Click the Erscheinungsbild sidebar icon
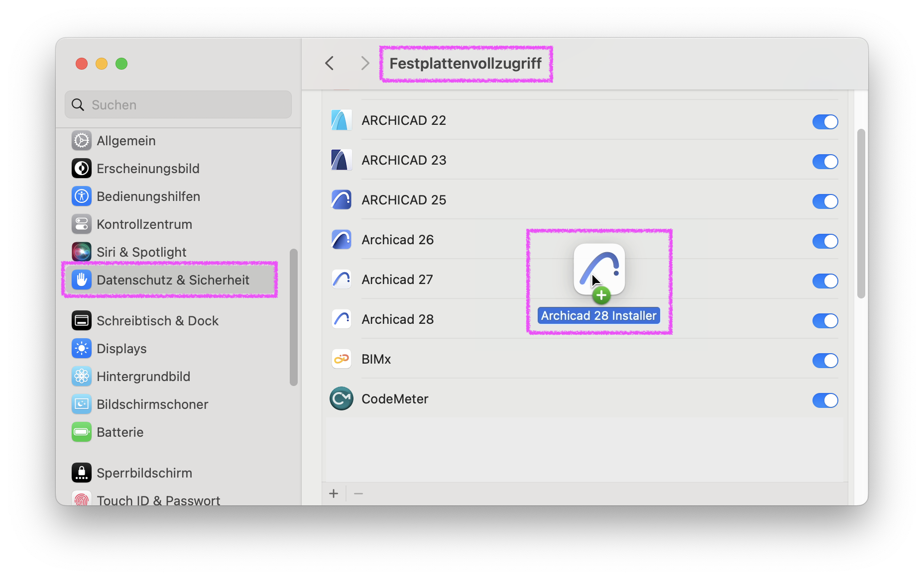924x579 pixels. pyautogui.click(x=82, y=169)
